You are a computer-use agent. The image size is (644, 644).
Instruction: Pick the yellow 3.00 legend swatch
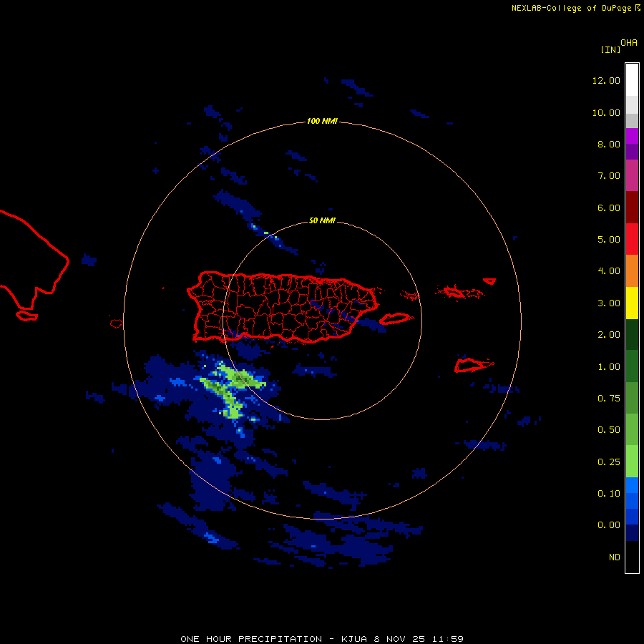(632, 303)
